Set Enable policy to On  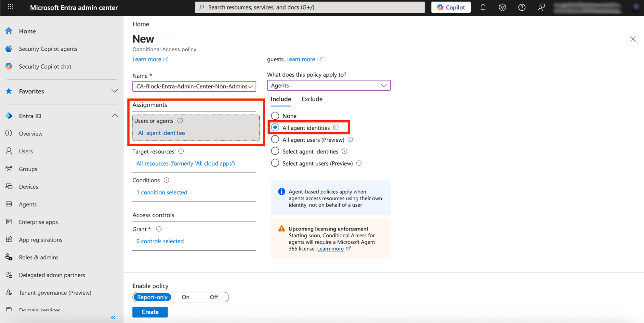[x=186, y=297]
